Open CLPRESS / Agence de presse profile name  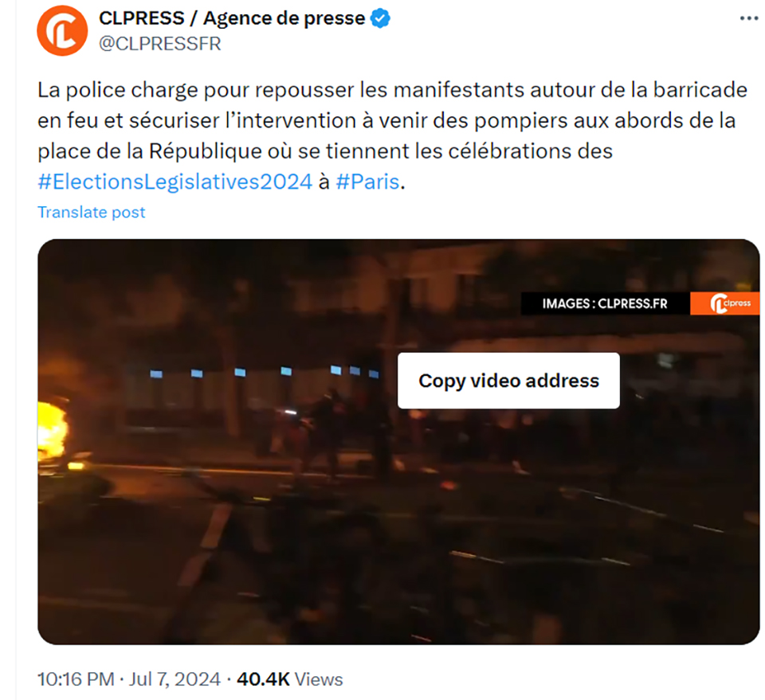click(x=232, y=18)
